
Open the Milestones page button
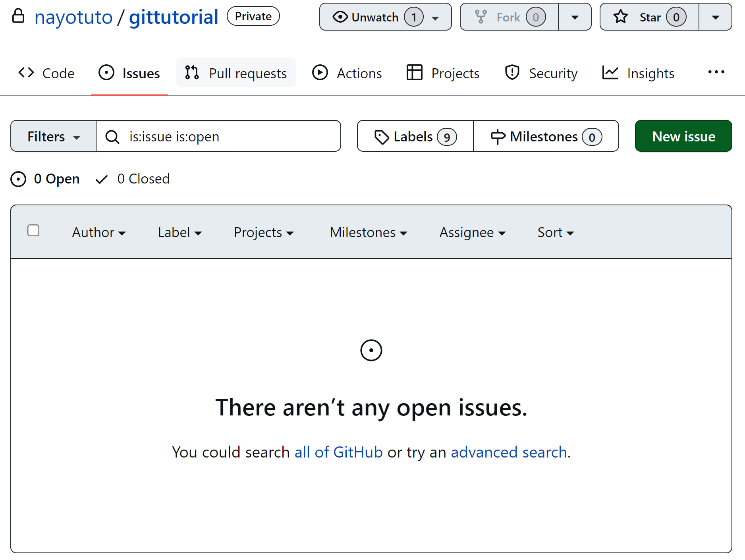coord(546,136)
